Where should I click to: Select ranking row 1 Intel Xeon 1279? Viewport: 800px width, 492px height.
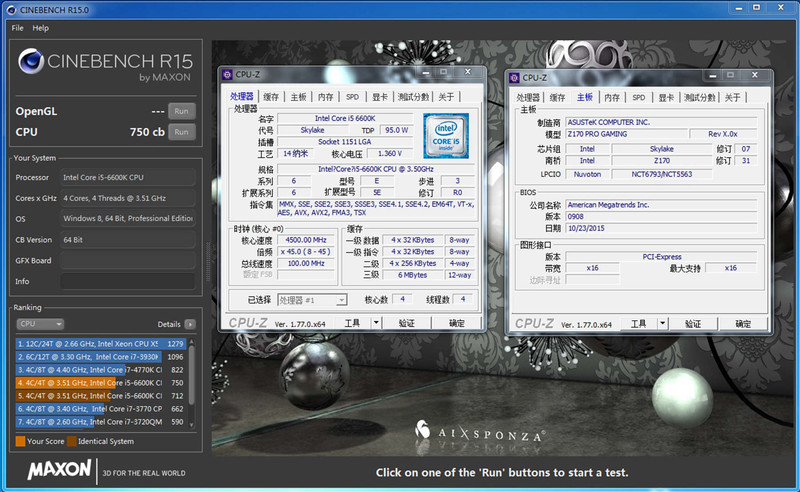point(101,344)
